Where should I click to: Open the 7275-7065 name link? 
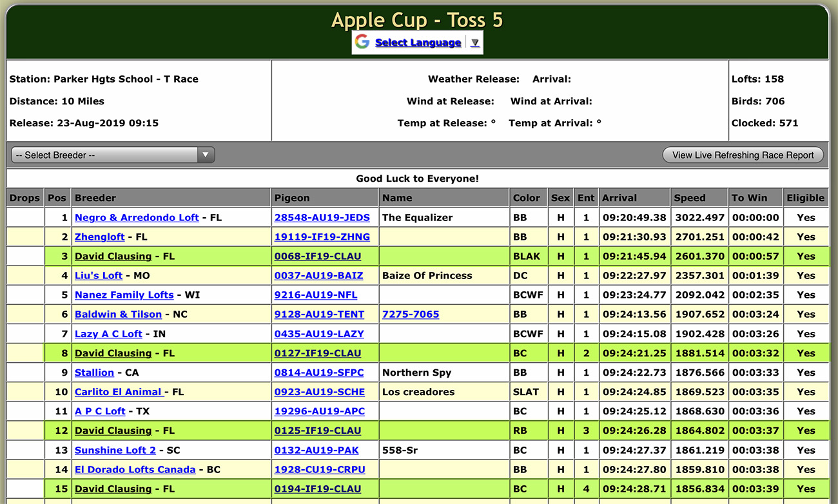click(410, 314)
